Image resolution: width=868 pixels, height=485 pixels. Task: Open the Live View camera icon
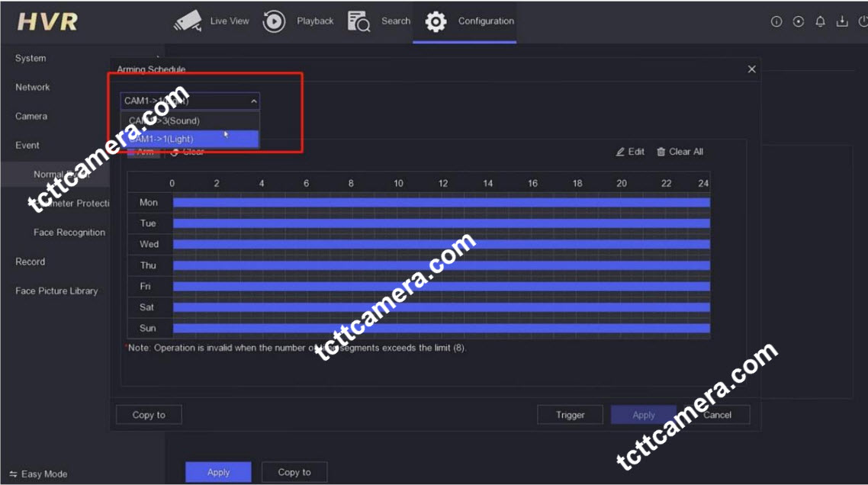click(x=188, y=21)
